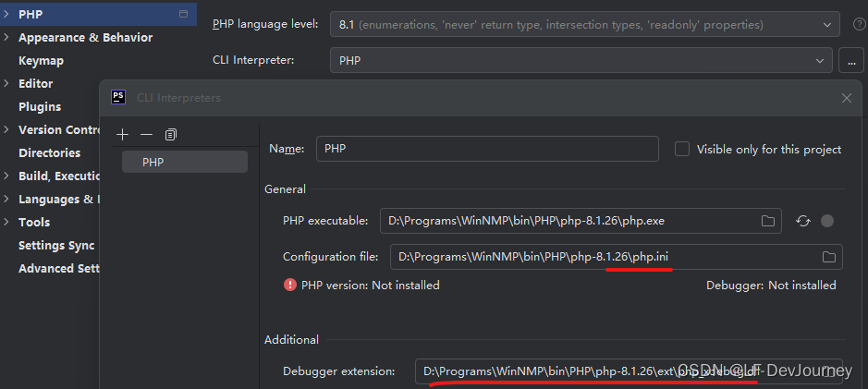Expand the Version Control settings node
This screenshot has height=389, width=868.
6,129
